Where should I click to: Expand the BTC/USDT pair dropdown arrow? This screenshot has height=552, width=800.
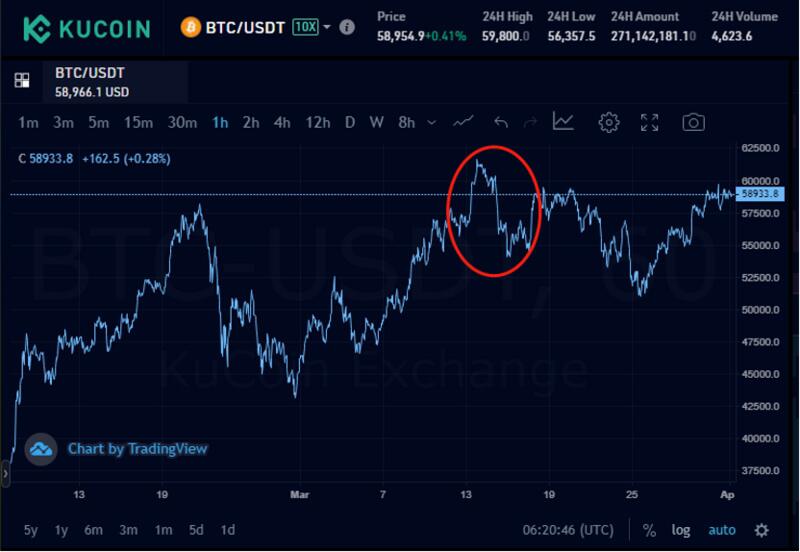click(x=327, y=27)
